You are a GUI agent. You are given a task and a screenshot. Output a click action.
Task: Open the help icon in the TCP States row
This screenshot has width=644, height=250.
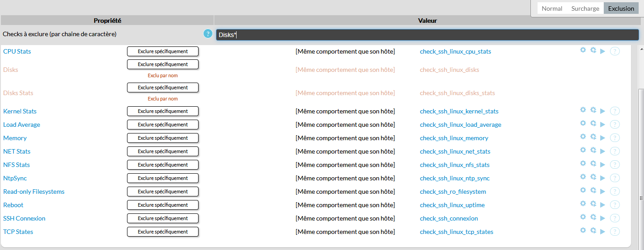[x=615, y=232]
